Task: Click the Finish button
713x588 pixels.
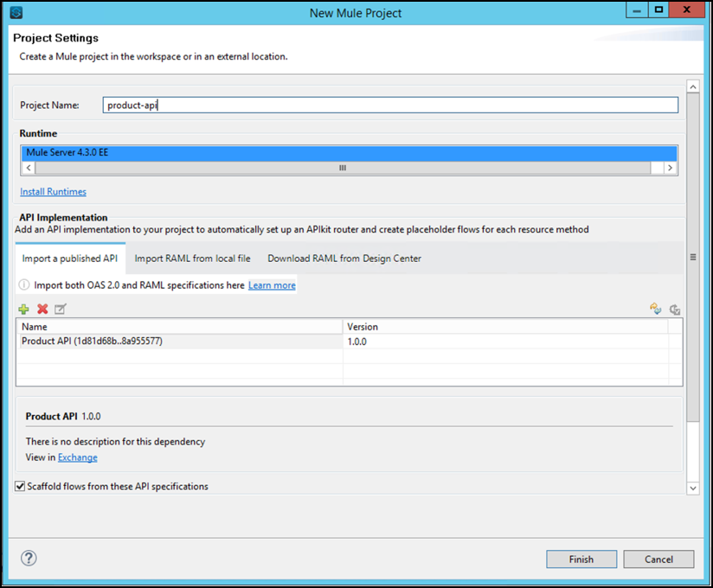Action: point(581,559)
